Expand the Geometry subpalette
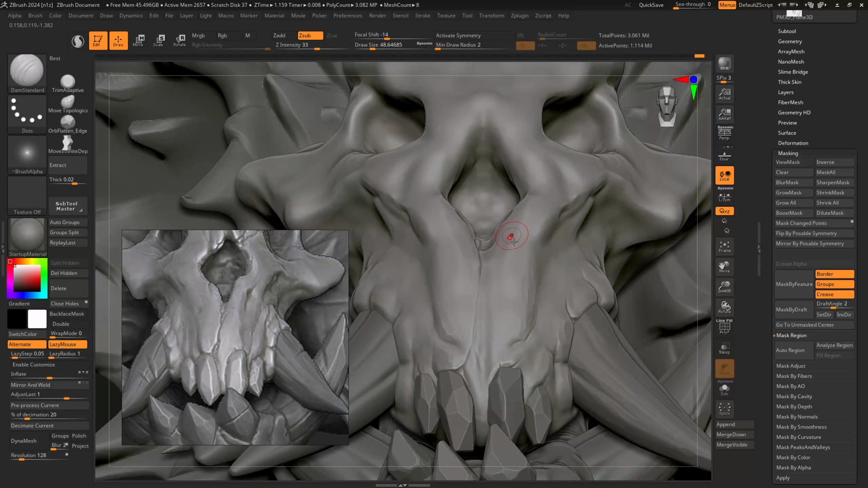This screenshot has width=868, height=488. click(x=790, y=41)
